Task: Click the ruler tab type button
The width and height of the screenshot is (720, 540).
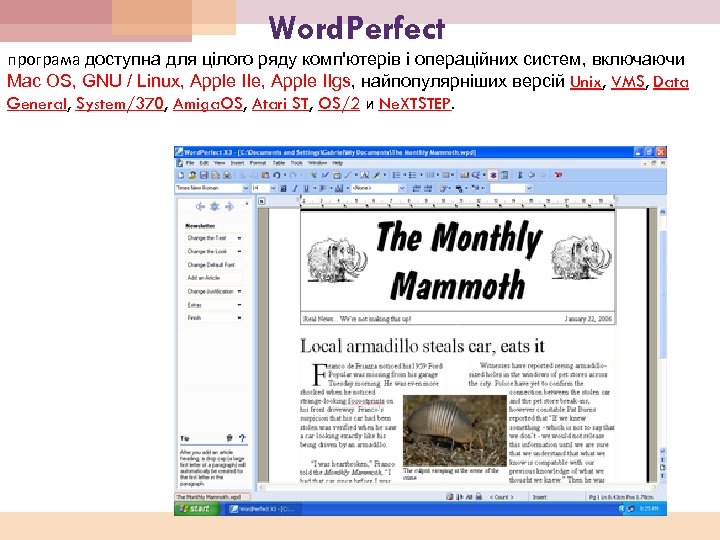Action: [261, 201]
